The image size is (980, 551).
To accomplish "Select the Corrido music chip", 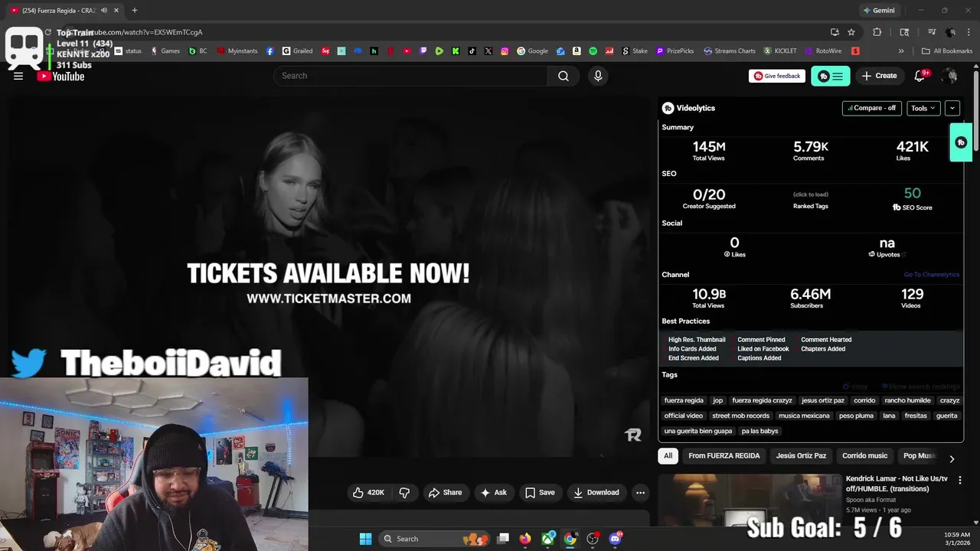I will [x=865, y=456].
